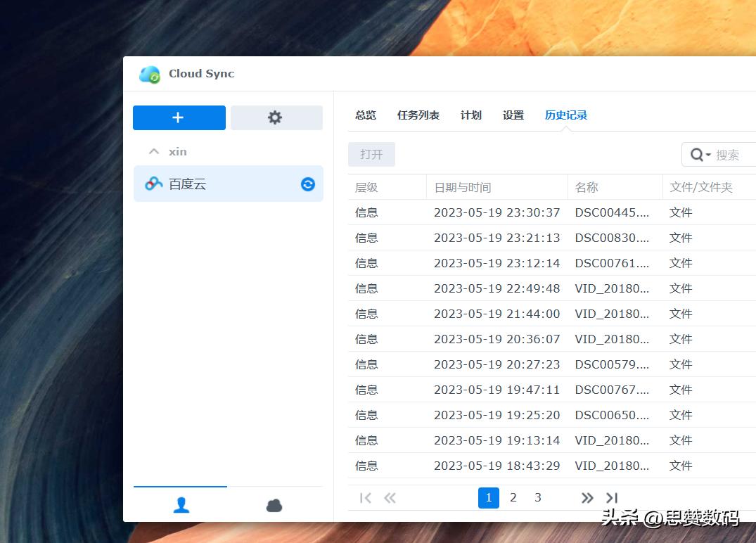The height and width of the screenshot is (543, 756).
Task: Open the search magnifier icon
Action: (x=696, y=154)
